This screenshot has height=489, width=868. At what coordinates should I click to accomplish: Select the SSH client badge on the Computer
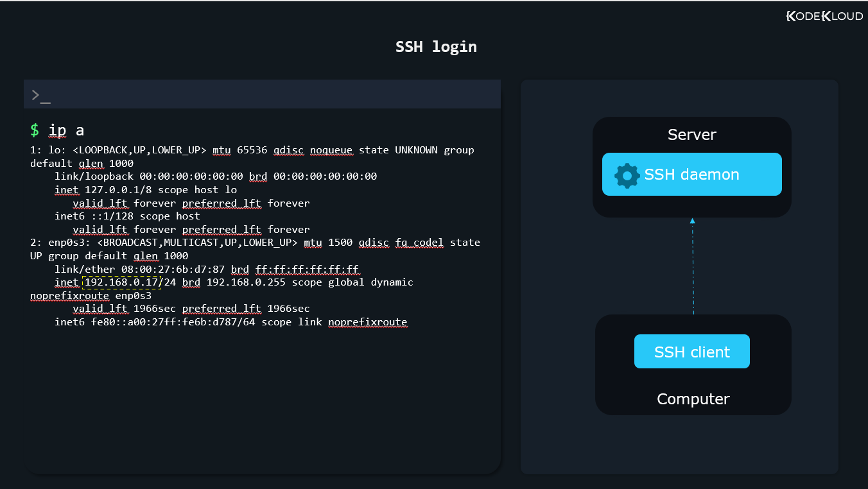point(691,351)
